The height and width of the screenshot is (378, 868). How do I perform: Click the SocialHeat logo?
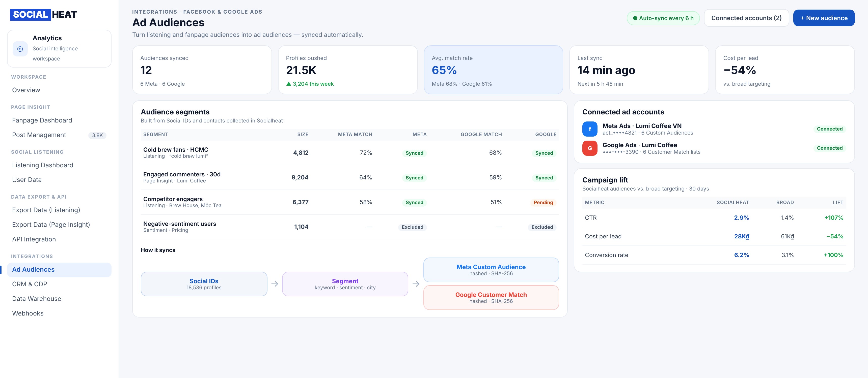click(x=43, y=14)
